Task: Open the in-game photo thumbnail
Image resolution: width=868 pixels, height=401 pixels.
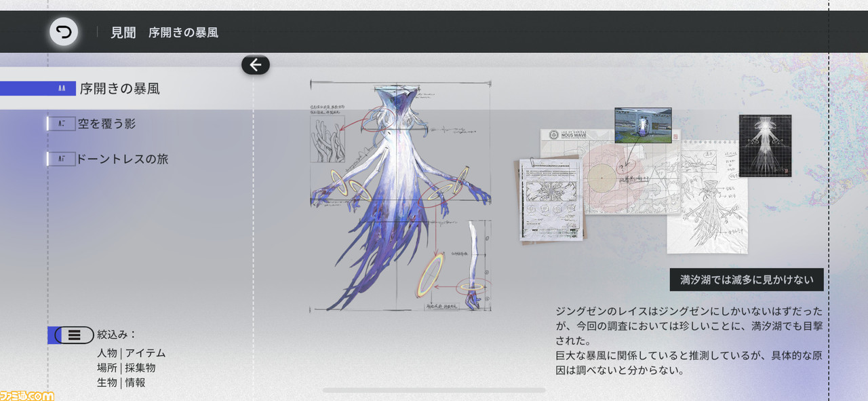Action: coord(643,125)
